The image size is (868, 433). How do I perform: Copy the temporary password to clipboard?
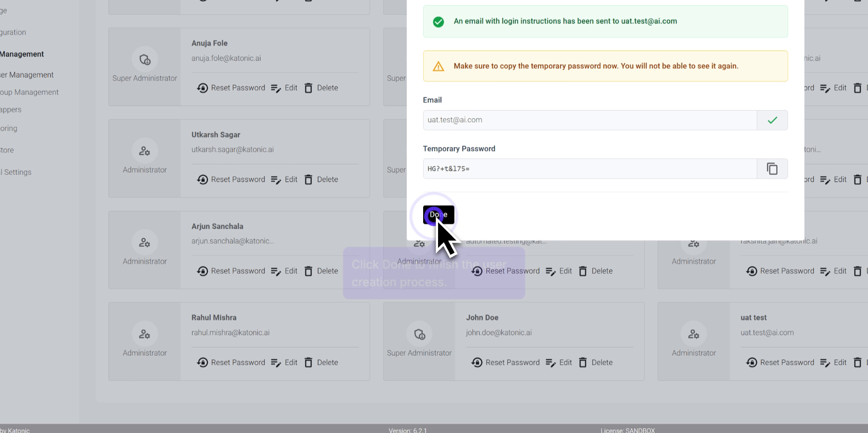click(x=772, y=169)
